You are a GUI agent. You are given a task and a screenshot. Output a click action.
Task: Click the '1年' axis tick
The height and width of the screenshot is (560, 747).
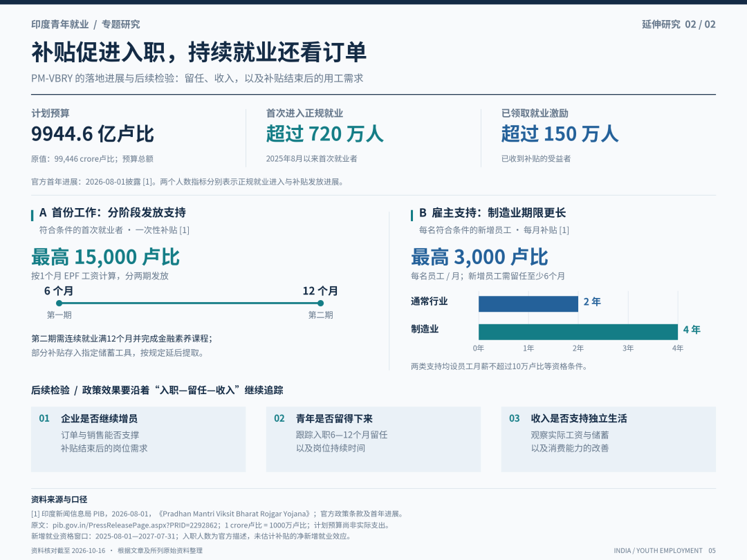tap(528, 348)
